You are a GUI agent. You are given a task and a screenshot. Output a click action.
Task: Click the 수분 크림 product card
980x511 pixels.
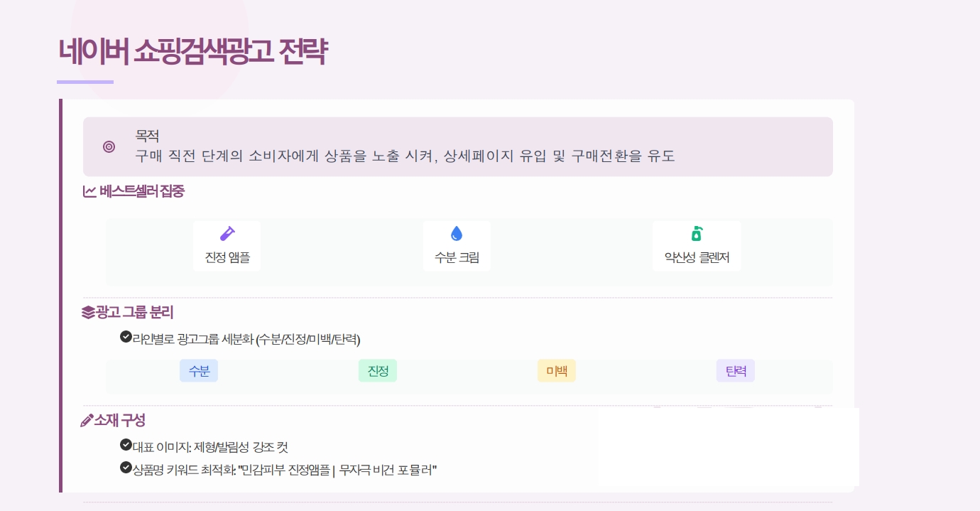point(457,246)
